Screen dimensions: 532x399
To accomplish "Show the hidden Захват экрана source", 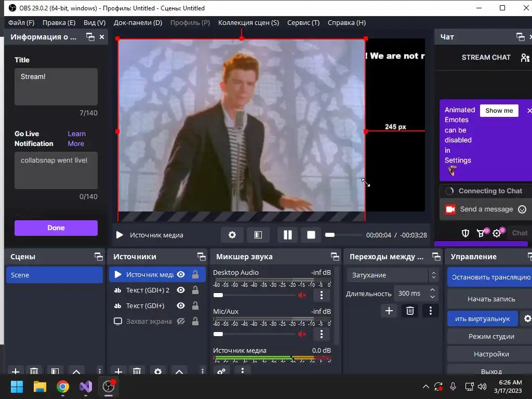I will (181, 321).
